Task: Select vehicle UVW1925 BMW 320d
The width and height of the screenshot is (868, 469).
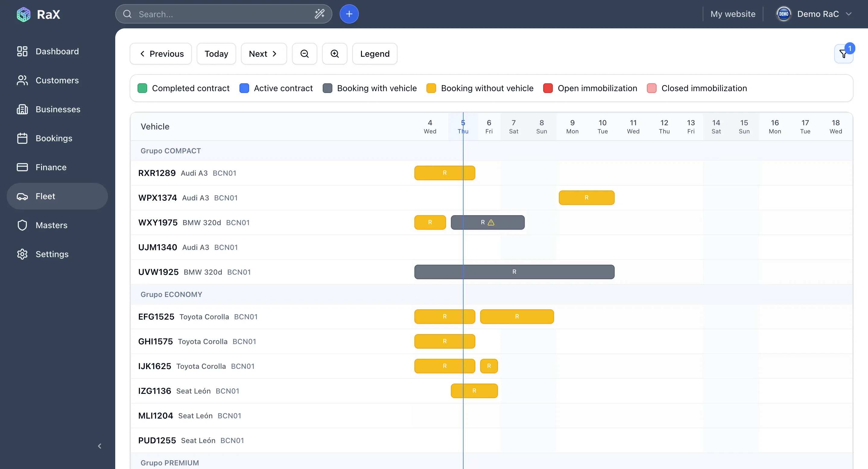Action: point(195,272)
